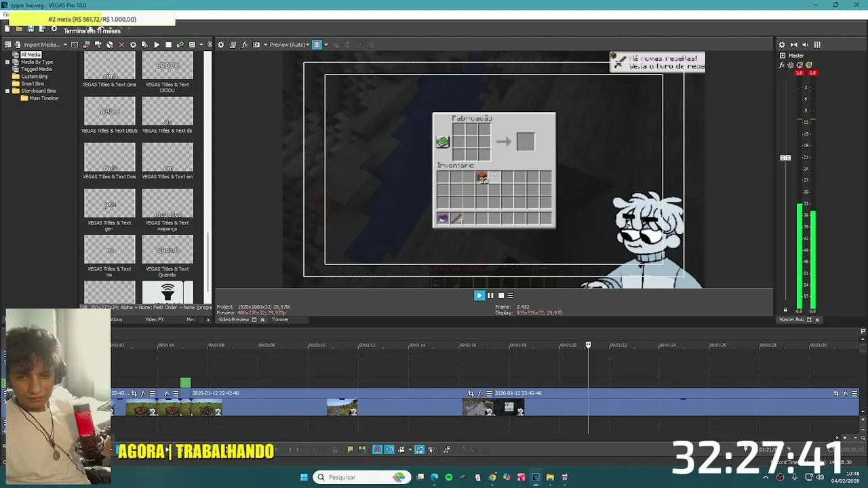Viewport: 868px width, 488px height.
Task: Remove selected media with the red X
Action: pos(121,45)
